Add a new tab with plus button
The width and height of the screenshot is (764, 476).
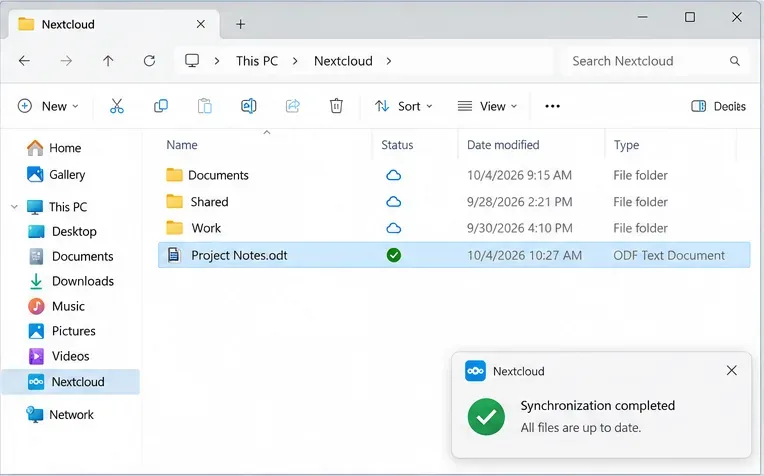point(240,24)
